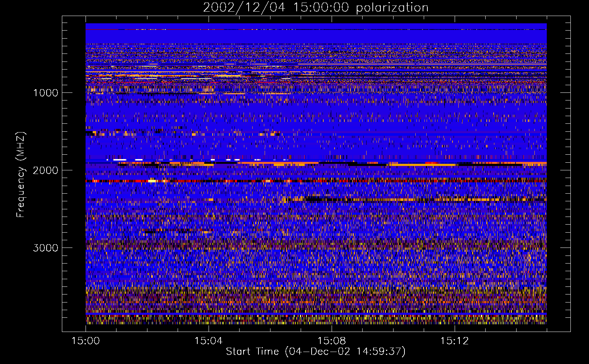Click the 'Frequency (MHZ)' axis label
589x364 pixels.
pos(21,175)
